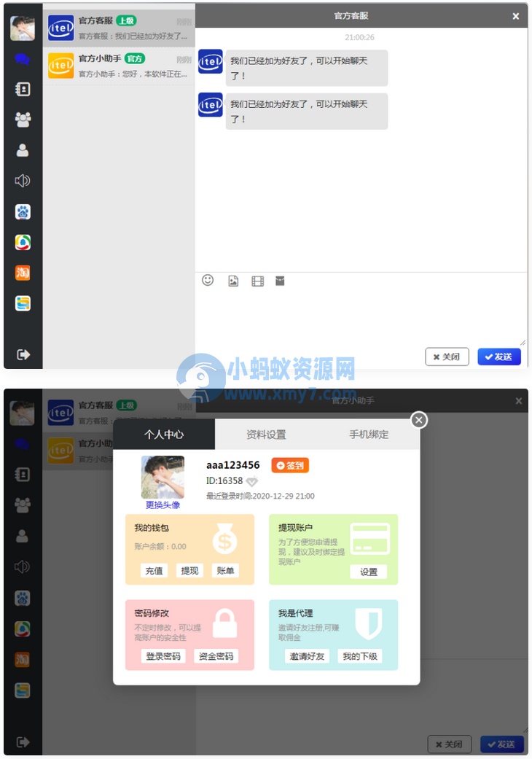
Task: Open single-person profile icon in top sidebar
Action: point(23,150)
